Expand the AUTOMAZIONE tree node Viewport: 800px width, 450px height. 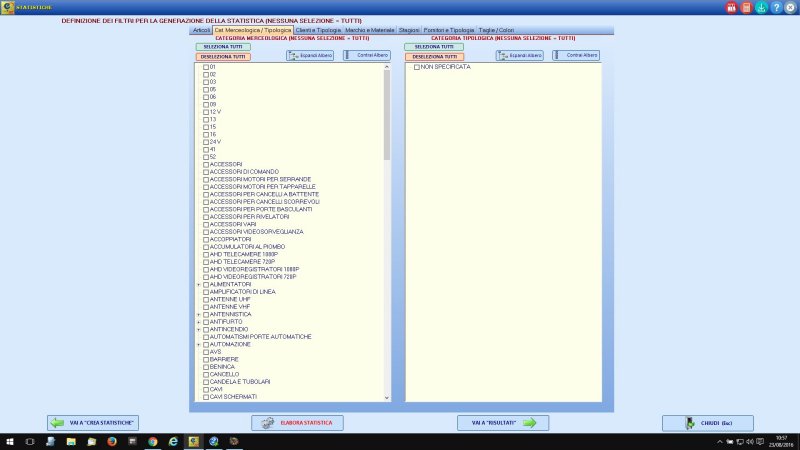click(199, 344)
